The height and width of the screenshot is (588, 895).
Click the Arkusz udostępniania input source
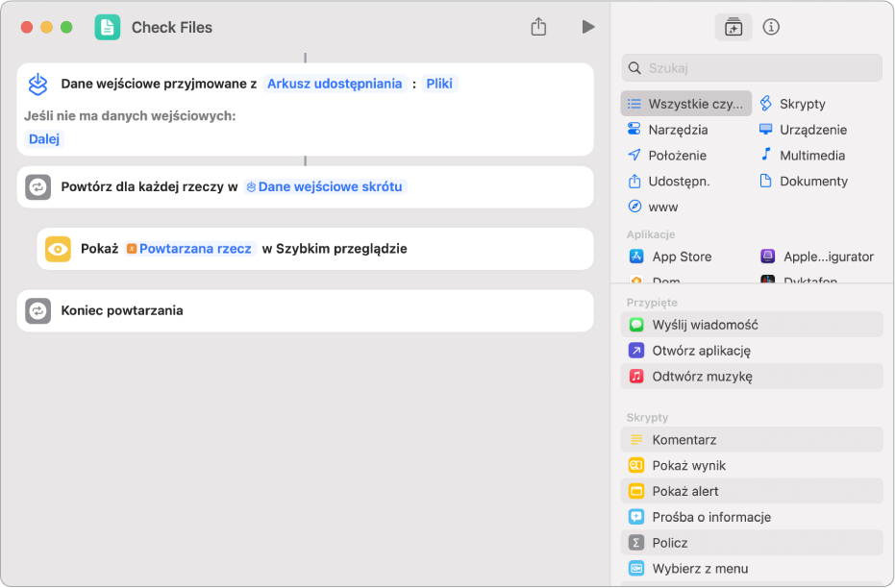(335, 84)
